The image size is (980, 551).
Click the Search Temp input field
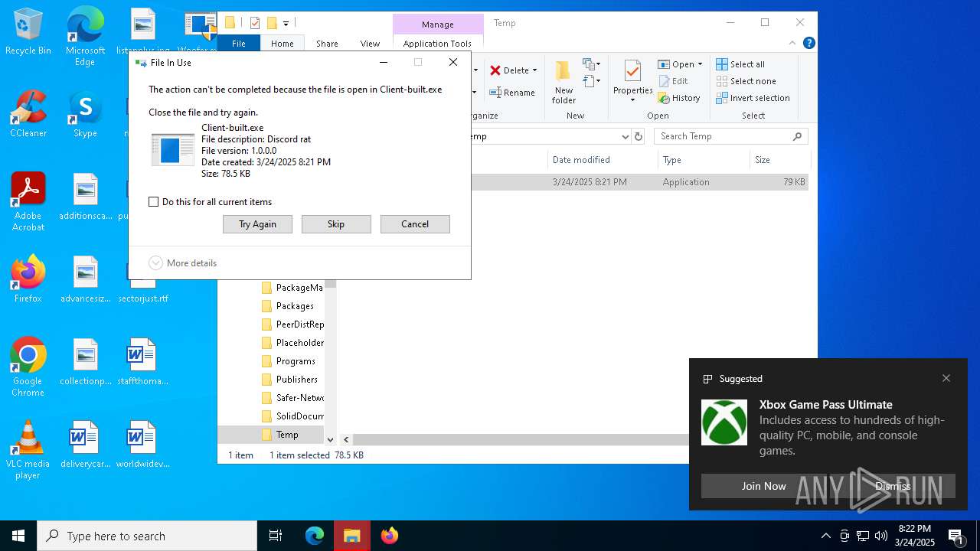[x=723, y=136]
